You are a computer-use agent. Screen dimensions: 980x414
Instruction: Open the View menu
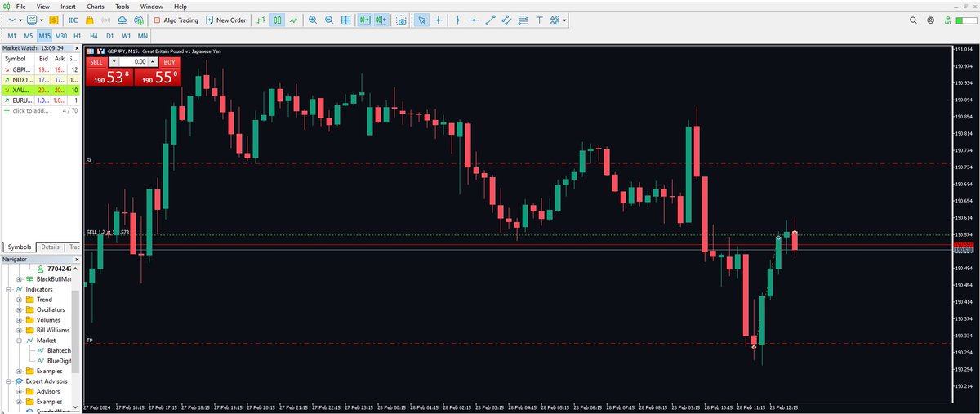(x=43, y=6)
